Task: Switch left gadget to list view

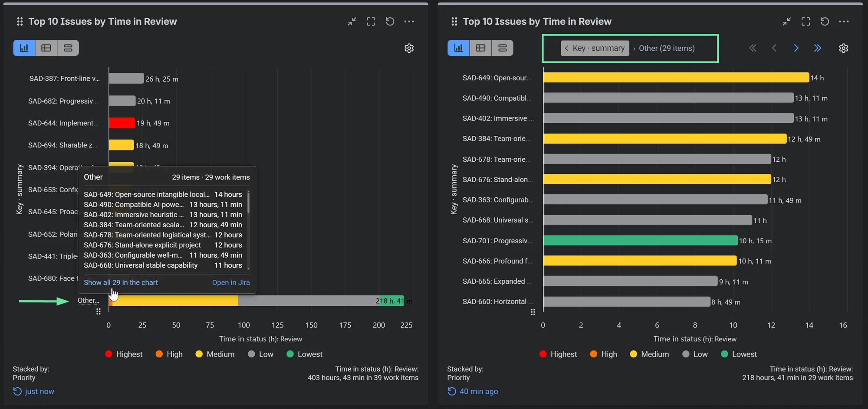Action: (x=68, y=48)
